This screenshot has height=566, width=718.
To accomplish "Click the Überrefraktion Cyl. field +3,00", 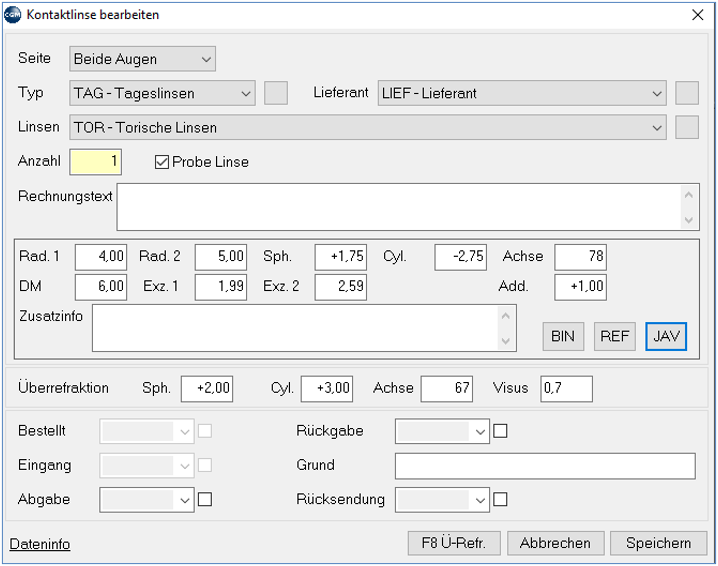I will 327,389.
